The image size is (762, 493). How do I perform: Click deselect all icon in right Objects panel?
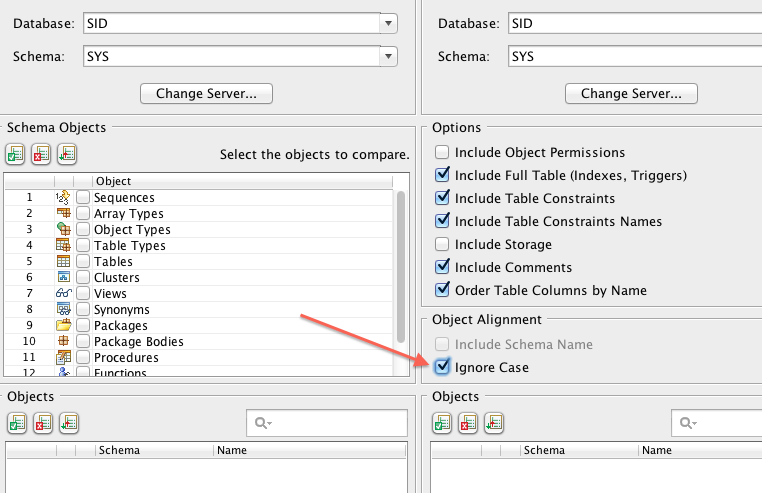point(468,423)
